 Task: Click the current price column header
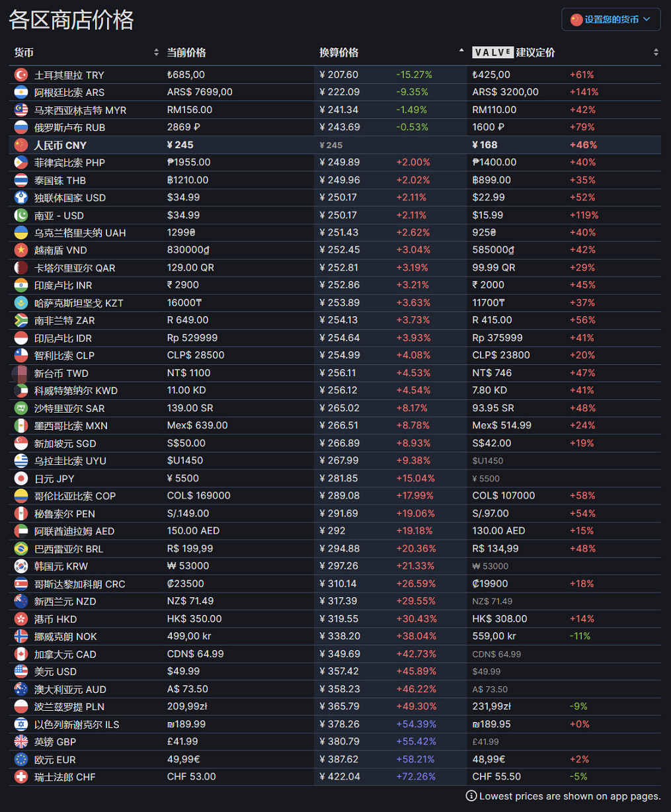tap(186, 52)
